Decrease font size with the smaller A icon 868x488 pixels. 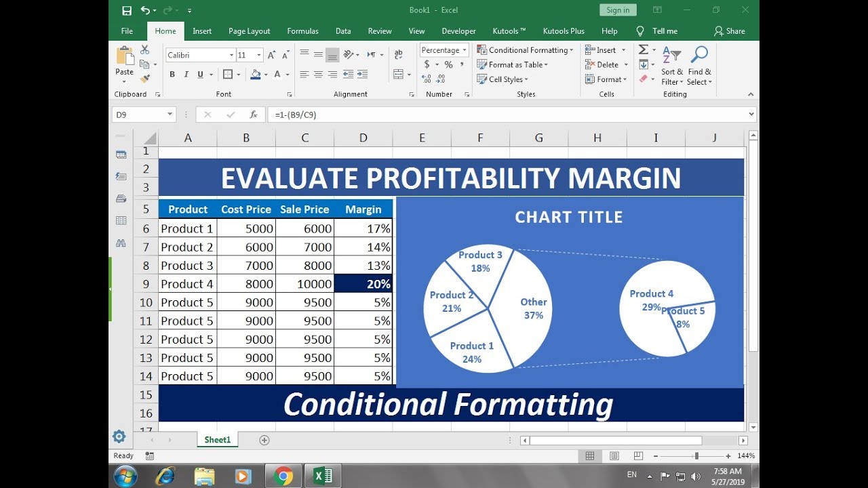[x=285, y=55]
